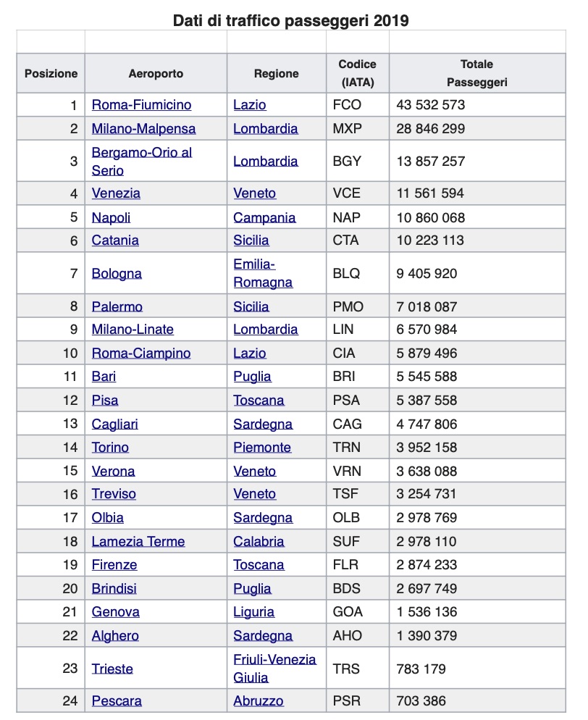Open the Friuli-Venezia Giulia region link
Image resolution: width=588 pixels, height=720 pixels.
274,669
